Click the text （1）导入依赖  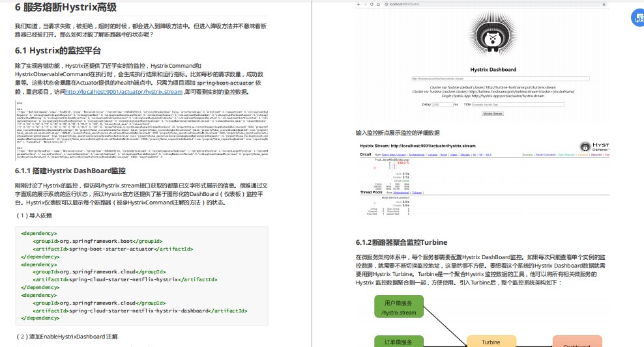[34, 215]
